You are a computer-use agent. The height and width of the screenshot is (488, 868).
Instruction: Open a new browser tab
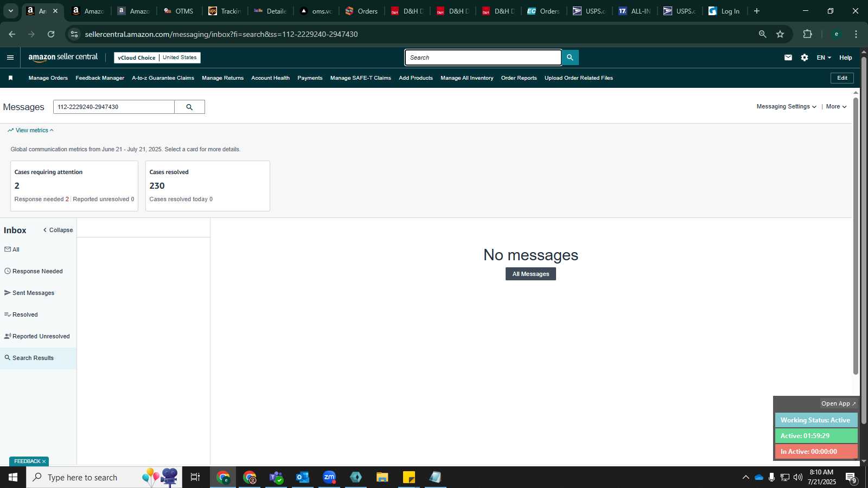coord(757,11)
